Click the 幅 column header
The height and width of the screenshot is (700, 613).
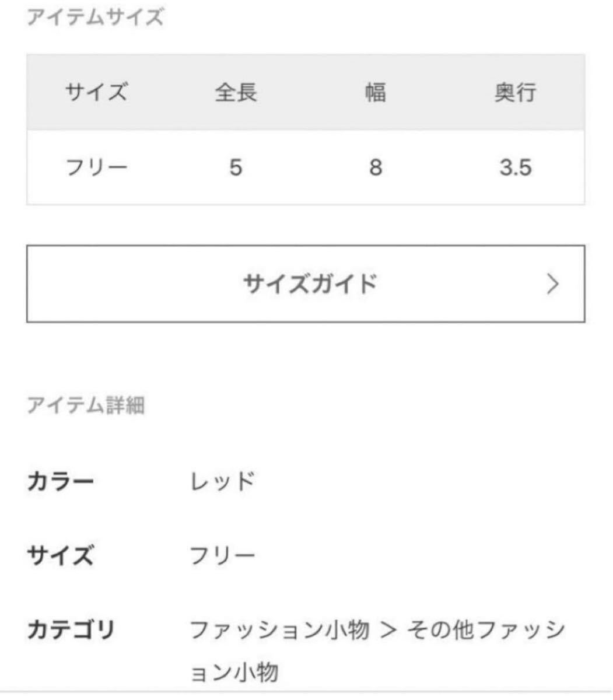click(x=376, y=92)
